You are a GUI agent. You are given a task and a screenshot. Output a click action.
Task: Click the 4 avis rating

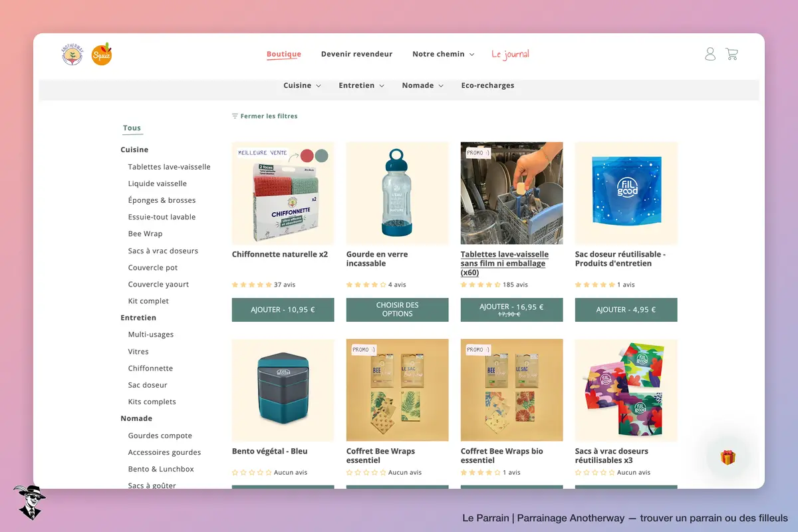click(376, 285)
